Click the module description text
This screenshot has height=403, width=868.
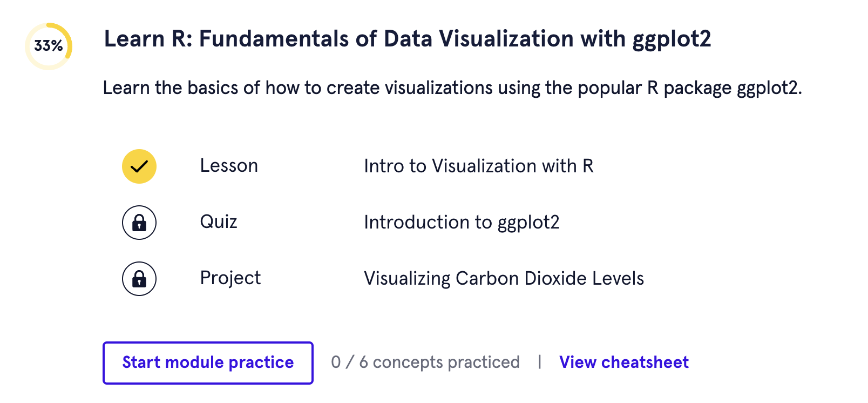(x=452, y=88)
